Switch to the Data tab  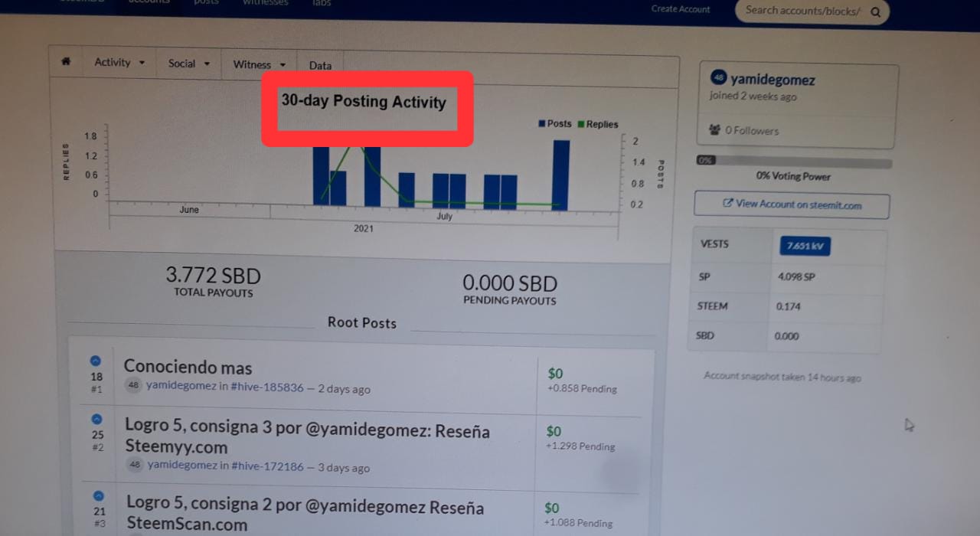(x=320, y=66)
